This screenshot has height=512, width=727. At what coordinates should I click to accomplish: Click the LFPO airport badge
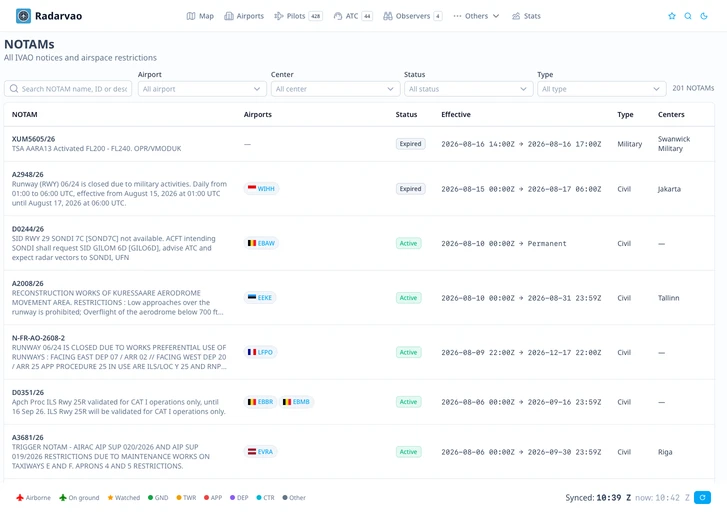[x=260, y=352]
